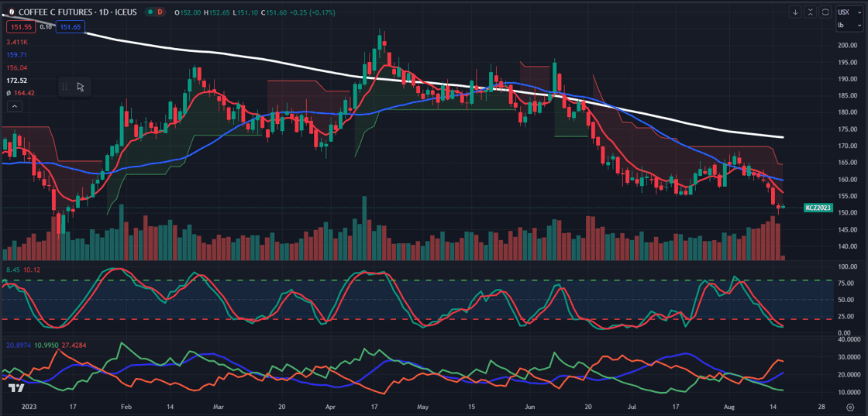Collapse the indicator legend with the chevron

15,105
